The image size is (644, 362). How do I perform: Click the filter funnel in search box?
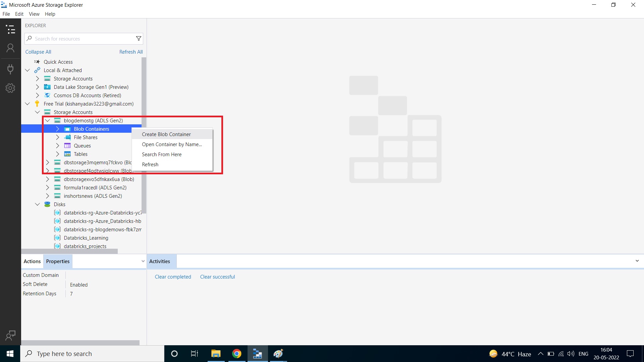tap(139, 39)
